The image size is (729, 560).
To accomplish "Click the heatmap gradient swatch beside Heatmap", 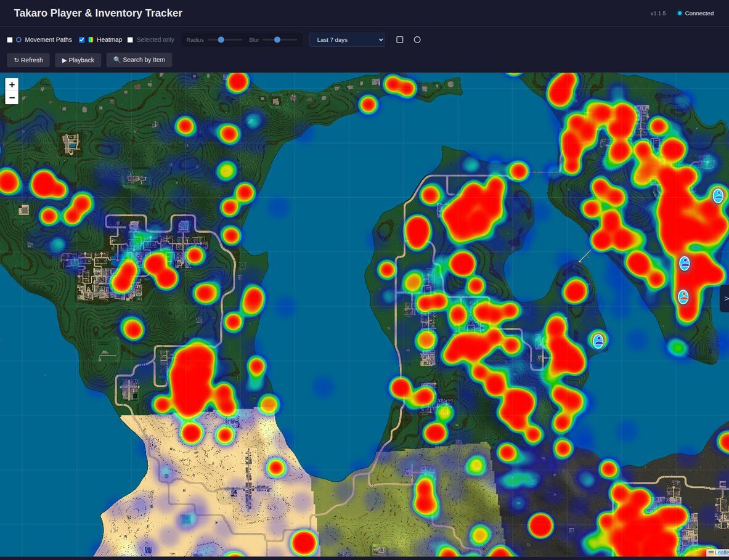I will (92, 39).
